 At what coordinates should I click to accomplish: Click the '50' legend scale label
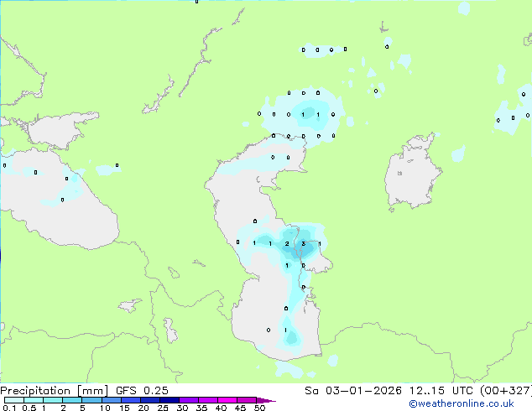[259, 408]
